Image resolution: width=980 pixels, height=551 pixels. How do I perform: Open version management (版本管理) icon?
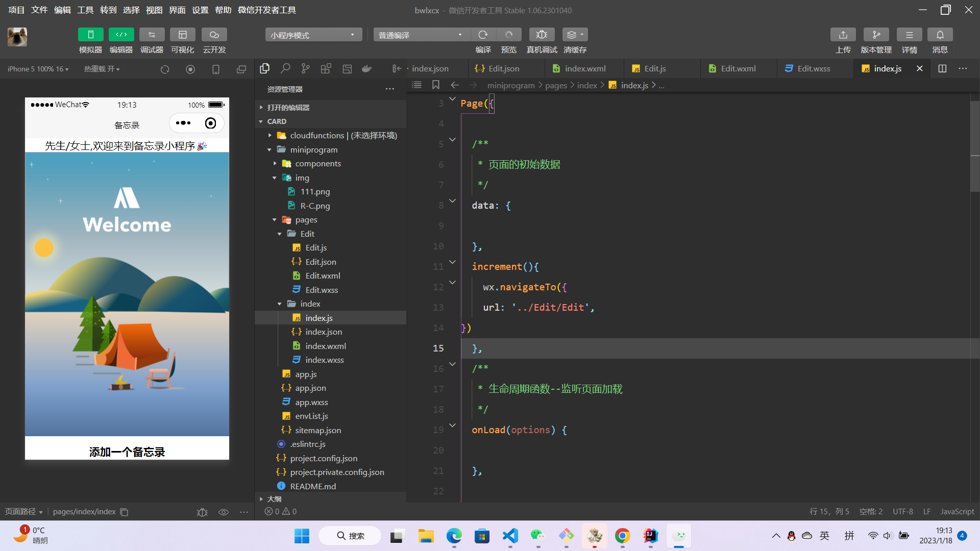click(x=876, y=35)
